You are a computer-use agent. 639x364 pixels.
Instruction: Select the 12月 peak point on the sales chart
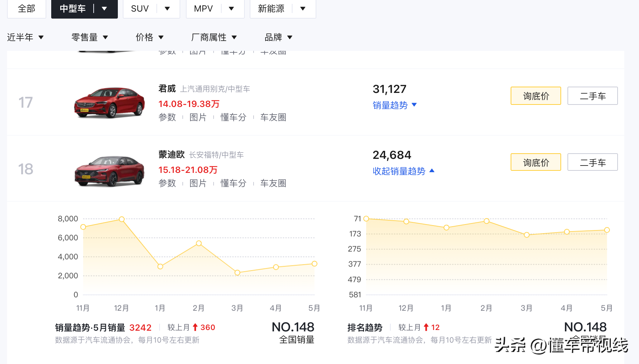coord(122,219)
